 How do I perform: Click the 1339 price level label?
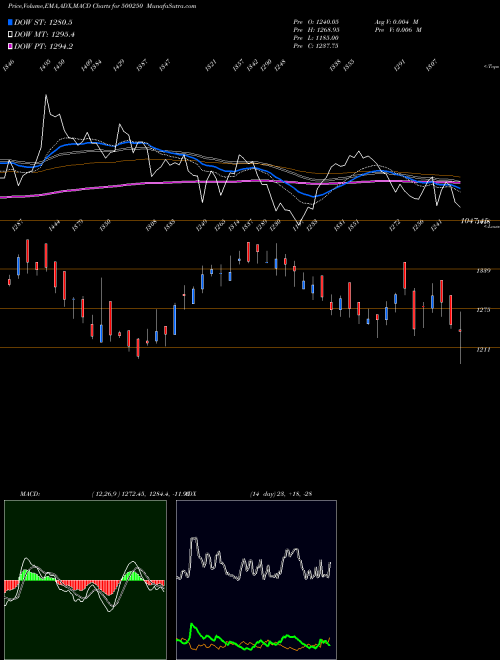(x=483, y=271)
